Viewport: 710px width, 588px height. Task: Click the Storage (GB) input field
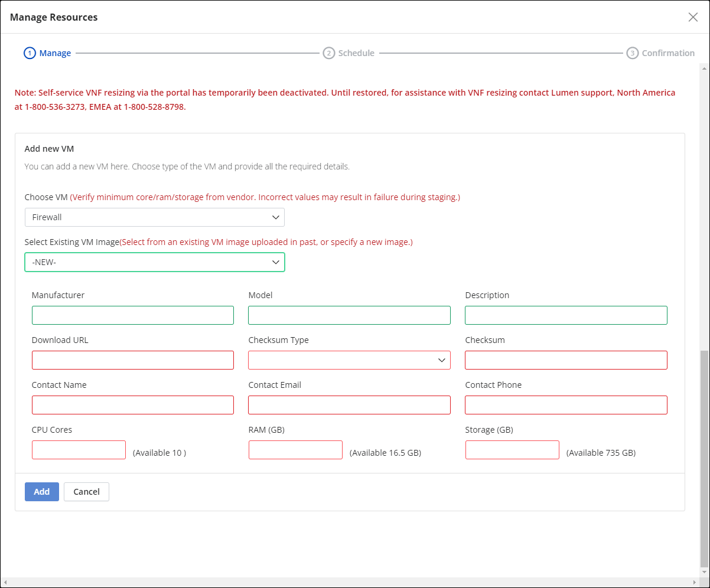click(512, 450)
